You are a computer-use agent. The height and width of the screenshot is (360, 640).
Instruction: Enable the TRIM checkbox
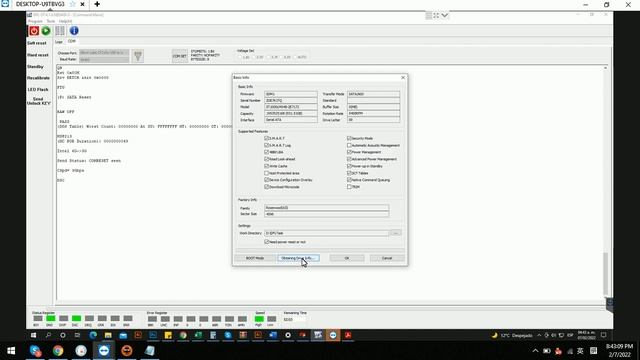click(349, 187)
